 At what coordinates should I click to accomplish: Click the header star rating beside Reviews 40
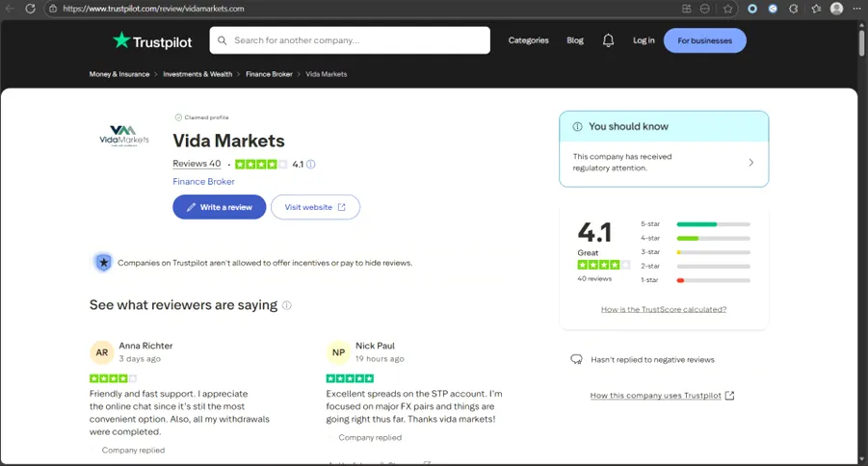click(261, 165)
